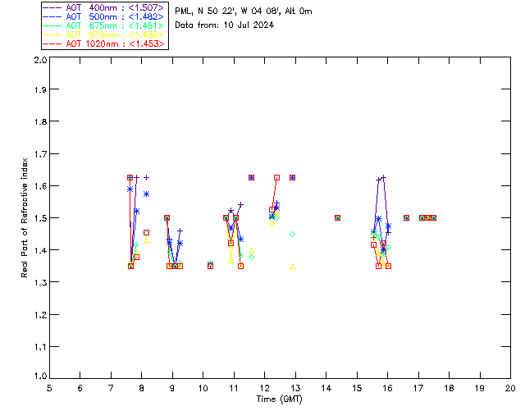The image size is (525, 420).
Task: Click the green dashed line sample in legend
Action: pyautogui.click(x=52, y=25)
